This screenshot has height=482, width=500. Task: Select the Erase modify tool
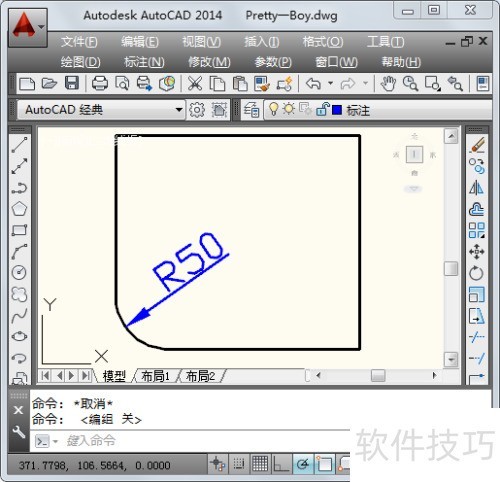pyautogui.click(x=477, y=145)
